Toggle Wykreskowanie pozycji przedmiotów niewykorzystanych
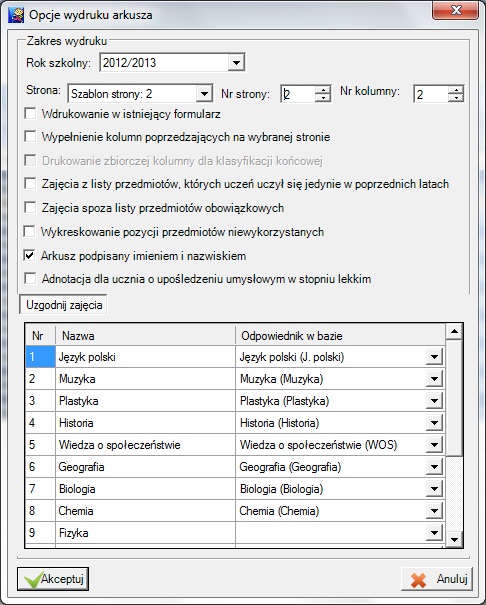The image size is (486, 605). click(x=29, y=231)
